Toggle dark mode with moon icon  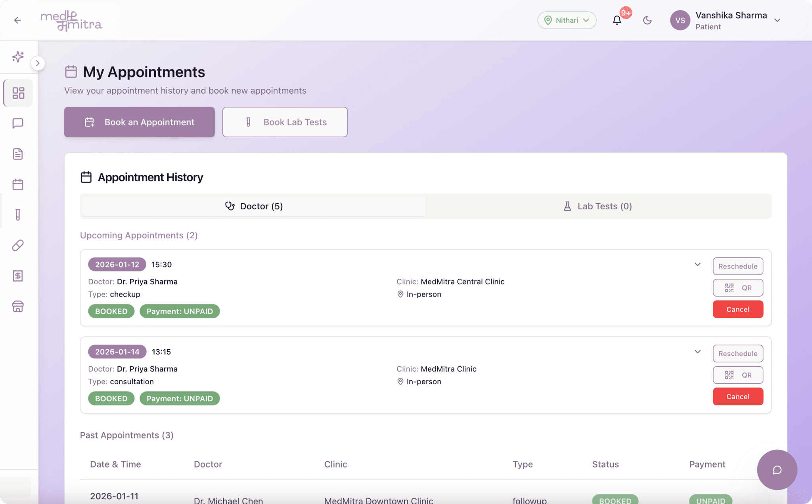pyautogui.click(x=647, y=20)
